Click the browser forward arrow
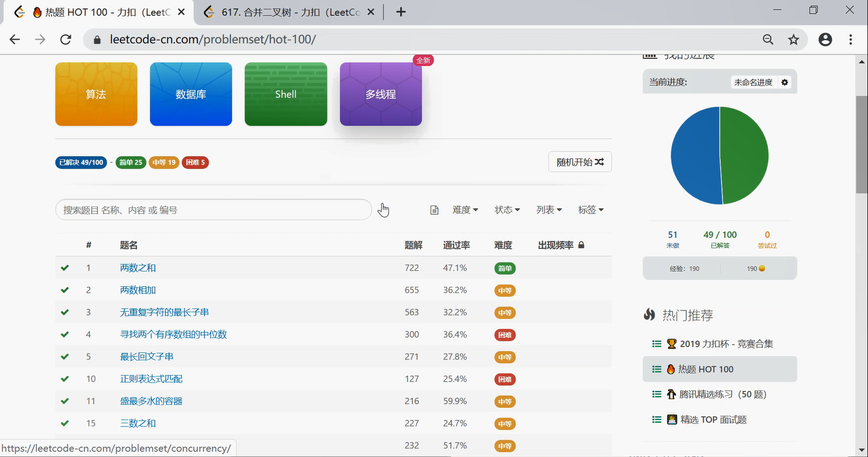This screenshot has width=868, height=457. point(40,40)
